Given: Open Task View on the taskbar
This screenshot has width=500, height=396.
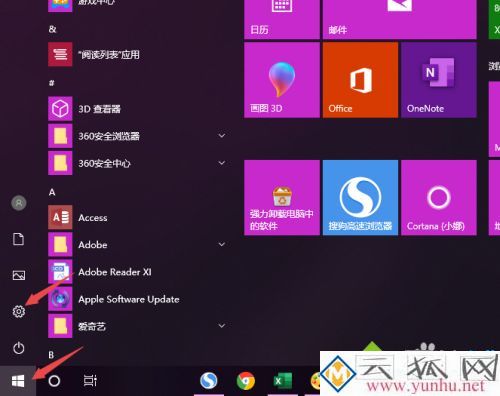Looking at the screenshot, I should coord(90,381).
